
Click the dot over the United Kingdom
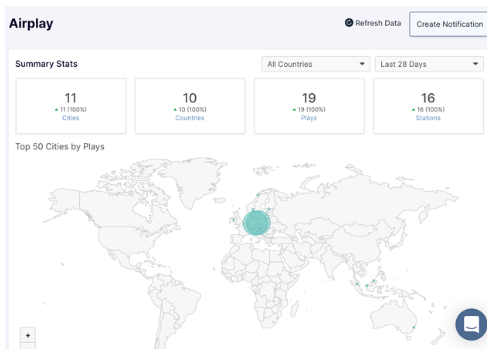[234, 220]
